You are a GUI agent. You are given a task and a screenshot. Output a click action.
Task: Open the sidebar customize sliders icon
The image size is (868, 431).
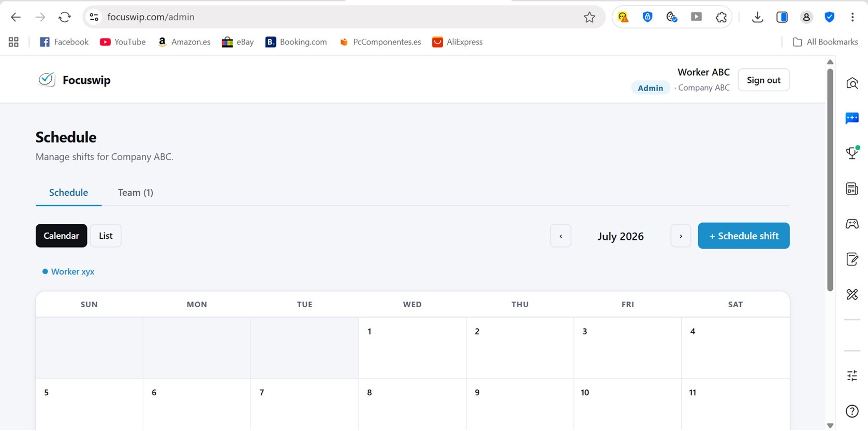pyautogui.click(x=852, y=376)
